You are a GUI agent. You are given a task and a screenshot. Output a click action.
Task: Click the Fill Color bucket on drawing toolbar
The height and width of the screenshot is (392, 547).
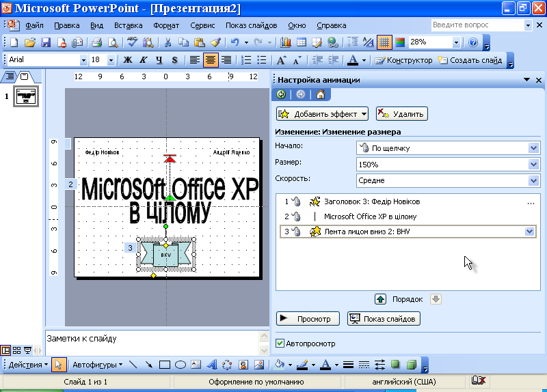coord(279,365)
